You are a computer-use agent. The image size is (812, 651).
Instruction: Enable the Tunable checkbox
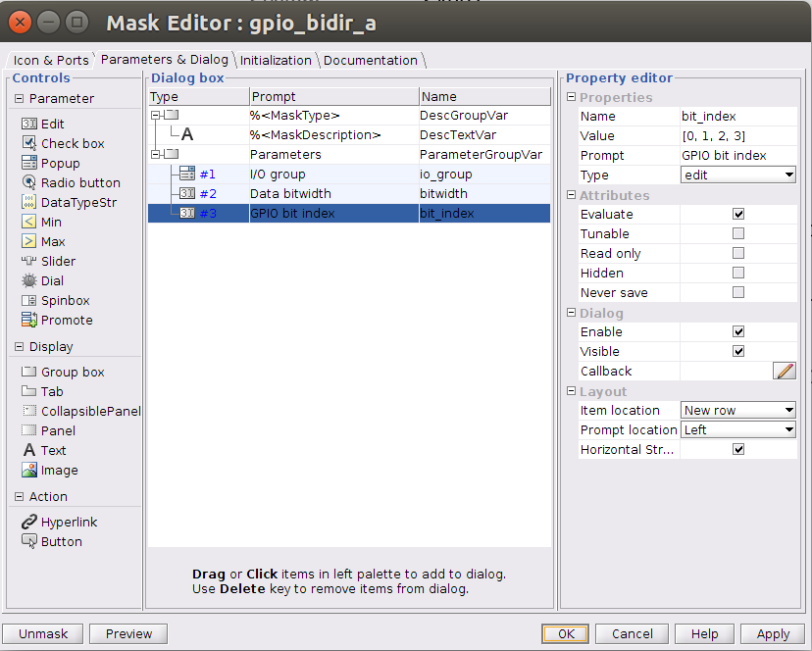point(738,233)
